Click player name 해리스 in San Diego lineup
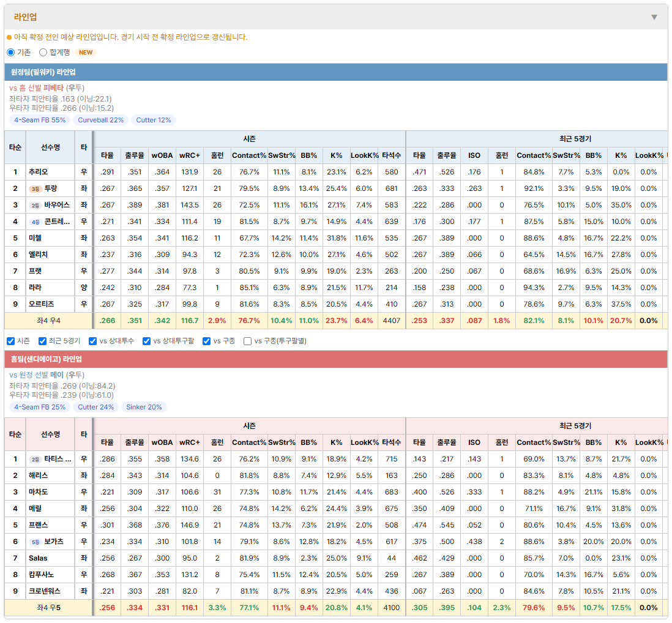The width and height of the screenshot is (672, 623). point(38,476)
